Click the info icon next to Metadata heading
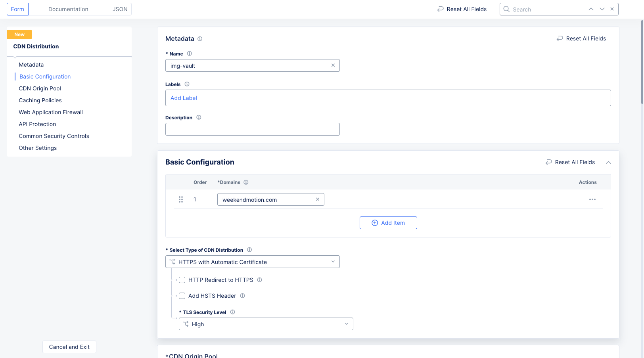 point(200,39)
